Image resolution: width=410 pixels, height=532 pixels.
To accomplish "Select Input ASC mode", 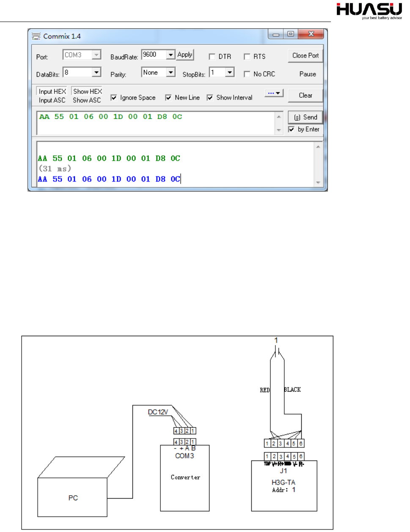I will click(x=52, y=101).
